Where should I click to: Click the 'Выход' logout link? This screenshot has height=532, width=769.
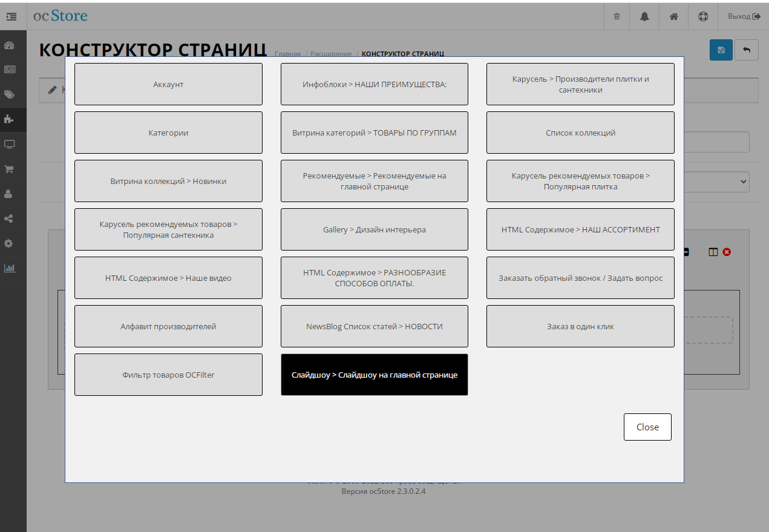(x=744, y=16)
